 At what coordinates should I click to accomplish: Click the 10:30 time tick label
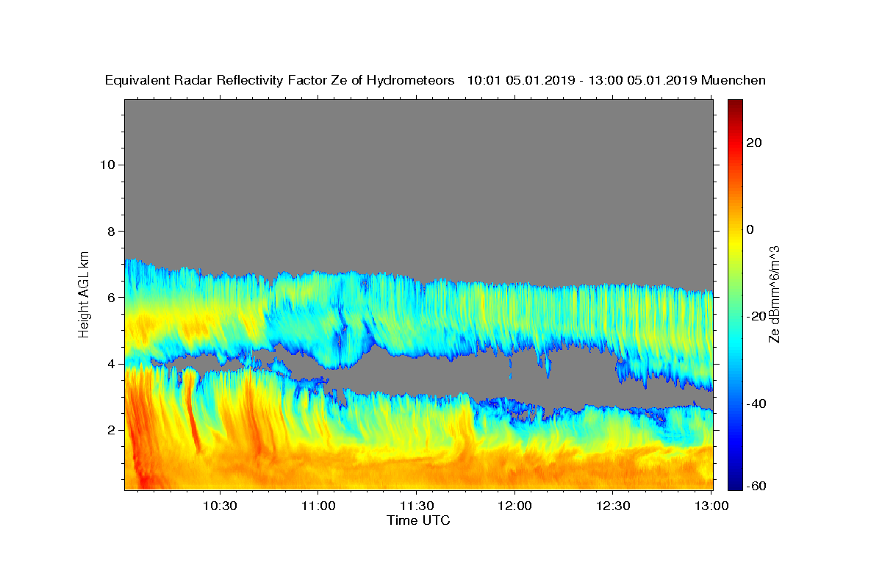coord(220,506)
